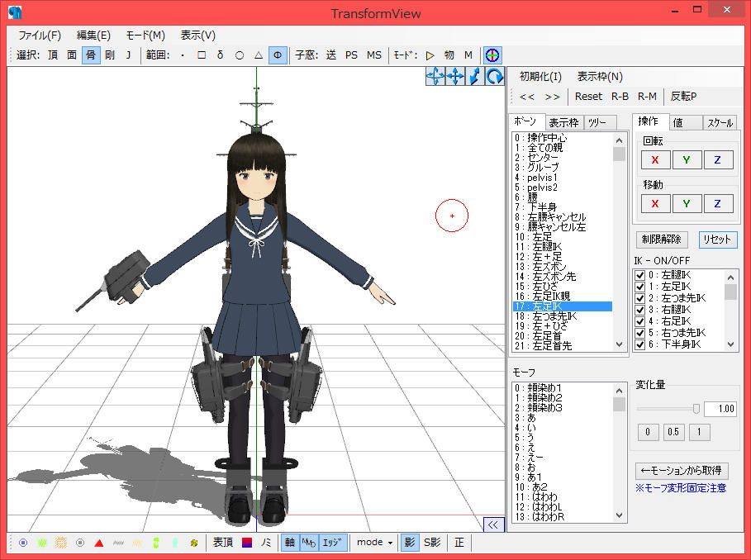The height and width of the screenshot is (560, 751).
Task: Open the PS sub-window
Action: pos(351,55)
